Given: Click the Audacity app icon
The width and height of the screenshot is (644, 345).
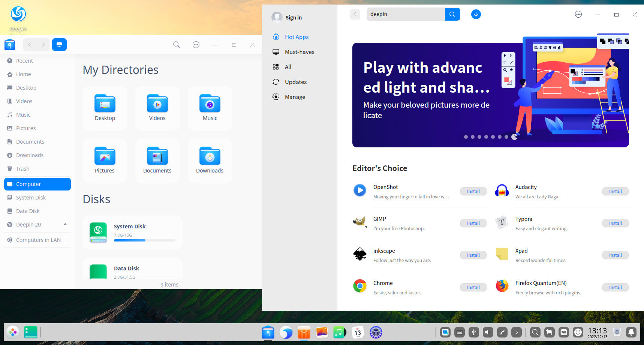Looking at the screenshot, I should click(502, 190).
